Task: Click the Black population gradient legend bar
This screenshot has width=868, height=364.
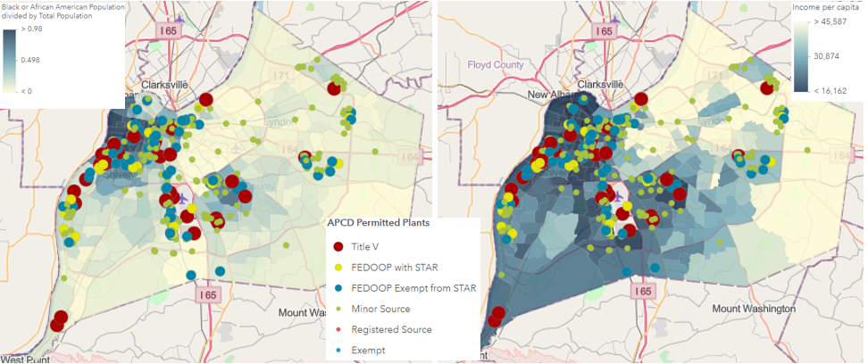Action: point(10,60)
